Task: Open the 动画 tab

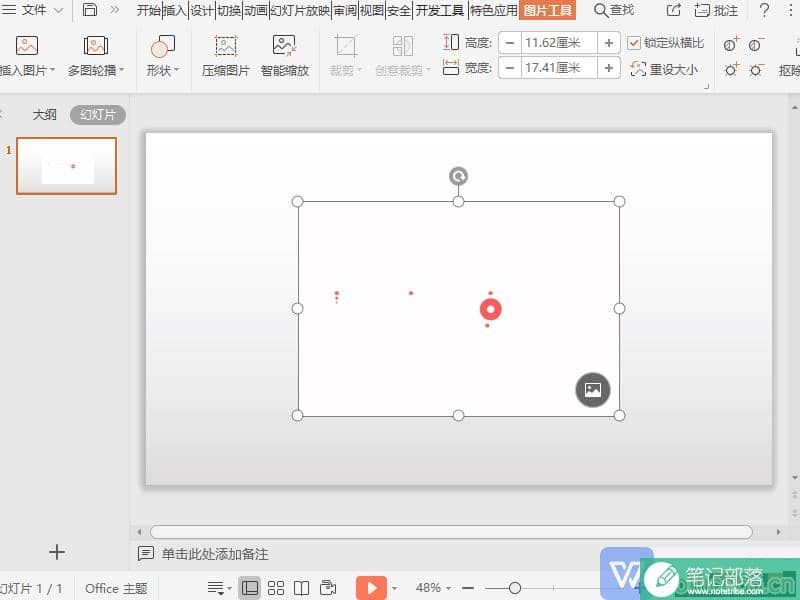Action: pos(256,10)
